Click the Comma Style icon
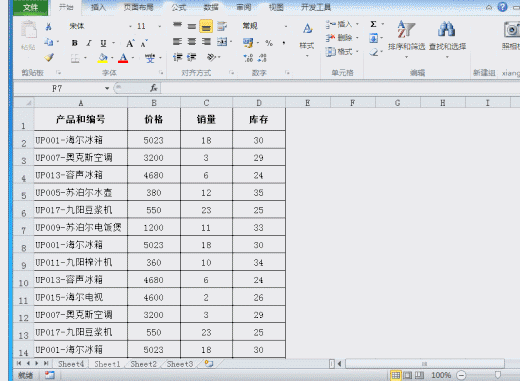Viewport: 520px width, 381px height. click(x=284, y=43)
